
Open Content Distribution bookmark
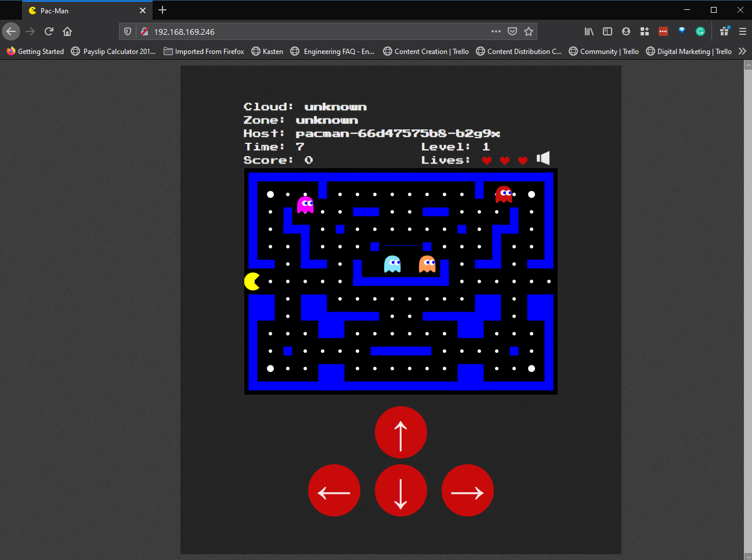pos(519,51)
